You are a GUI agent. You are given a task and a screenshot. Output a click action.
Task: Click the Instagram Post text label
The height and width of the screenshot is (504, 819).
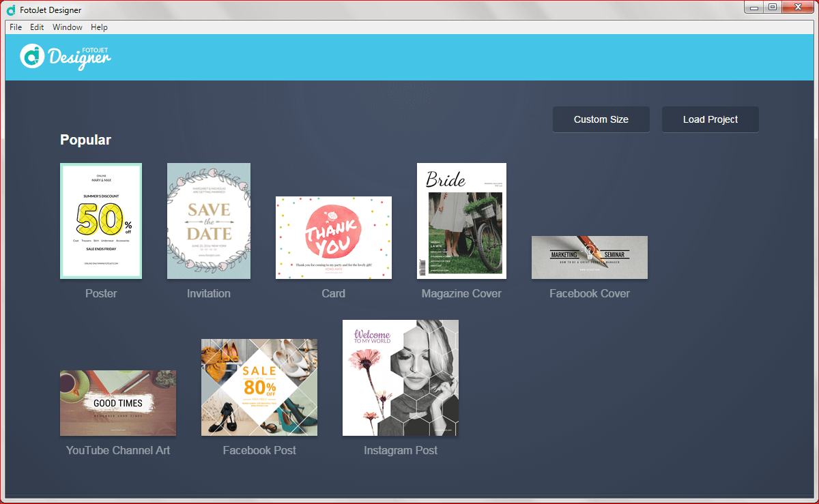pyautogui.click(x=401, y=451)
